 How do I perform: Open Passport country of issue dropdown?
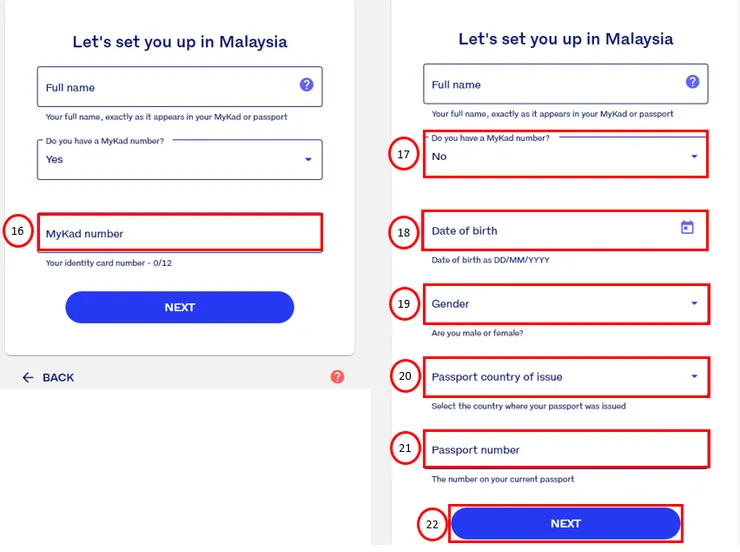pyautogui.click(x=694, y=377)
